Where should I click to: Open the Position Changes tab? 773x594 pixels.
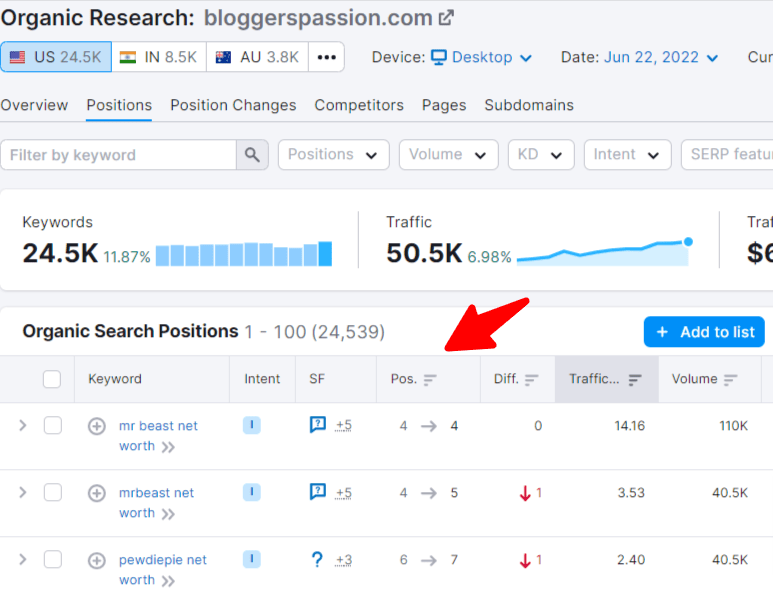[x=233, y=105]
